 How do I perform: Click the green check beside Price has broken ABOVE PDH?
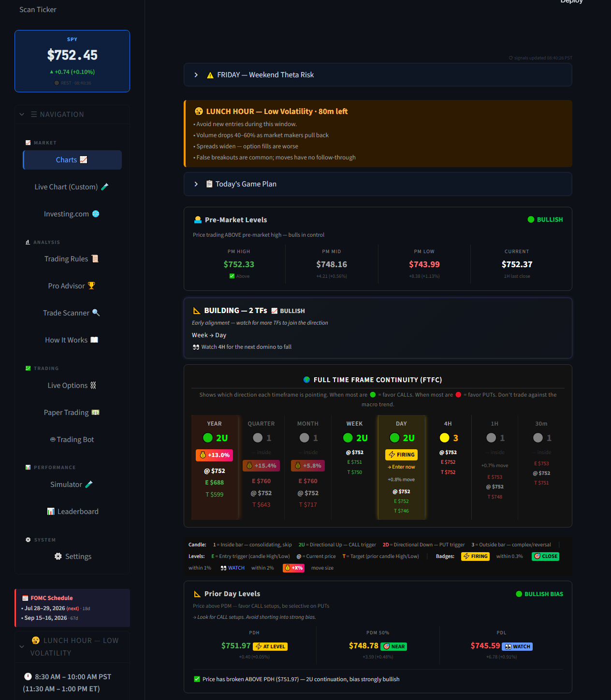(x=197, y=679)
